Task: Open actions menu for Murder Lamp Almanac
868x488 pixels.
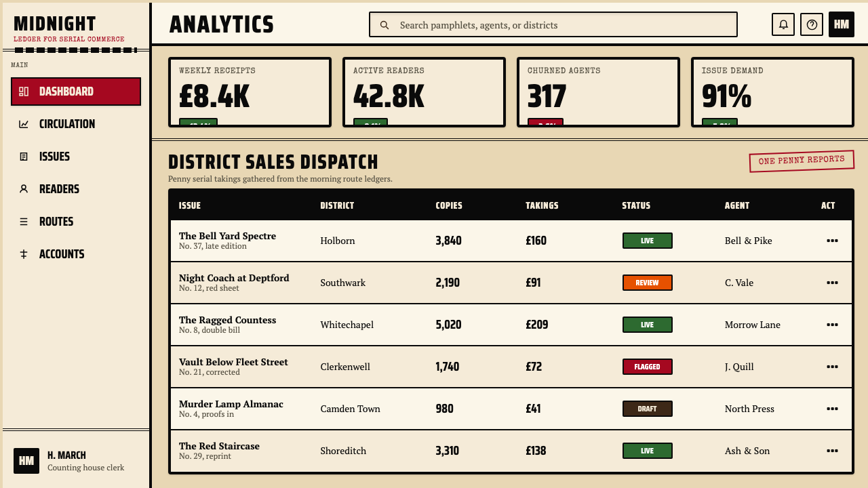Action: 832,409
